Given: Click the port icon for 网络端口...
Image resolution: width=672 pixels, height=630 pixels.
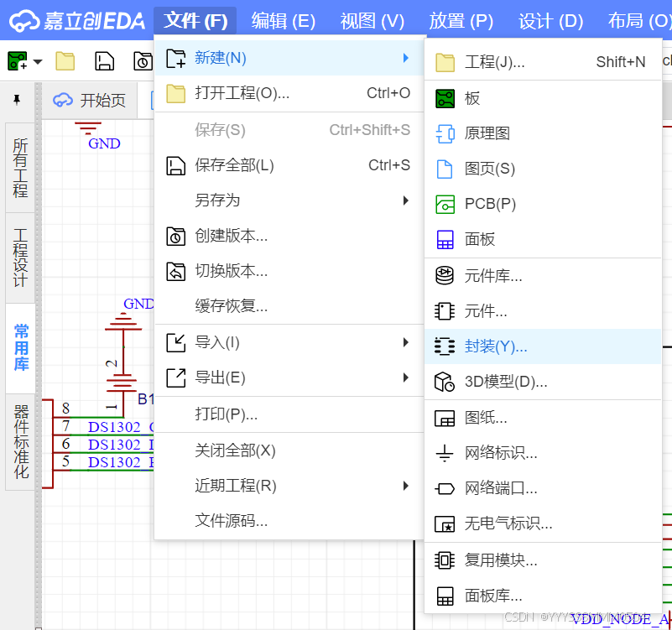Looking at the screenshot, I should pos(445,488).
